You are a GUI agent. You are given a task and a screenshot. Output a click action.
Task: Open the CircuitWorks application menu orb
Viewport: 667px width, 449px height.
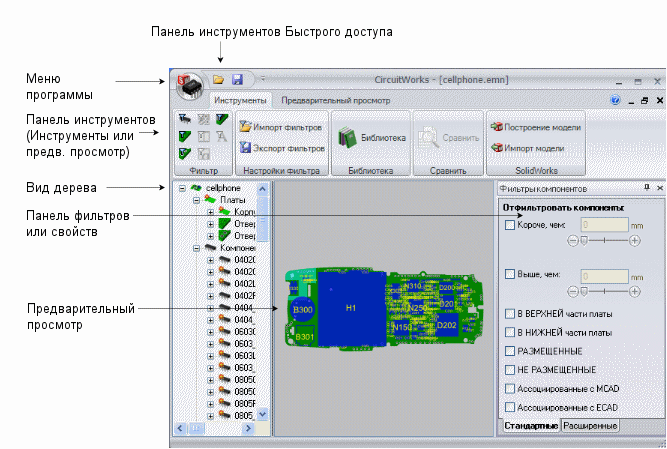pos(190,86)
